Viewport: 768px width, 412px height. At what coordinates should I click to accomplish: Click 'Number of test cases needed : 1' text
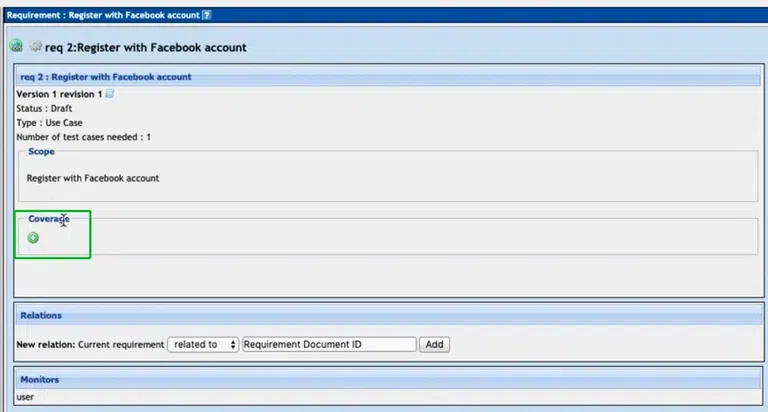pyautogui.click(x=84, y=137)
